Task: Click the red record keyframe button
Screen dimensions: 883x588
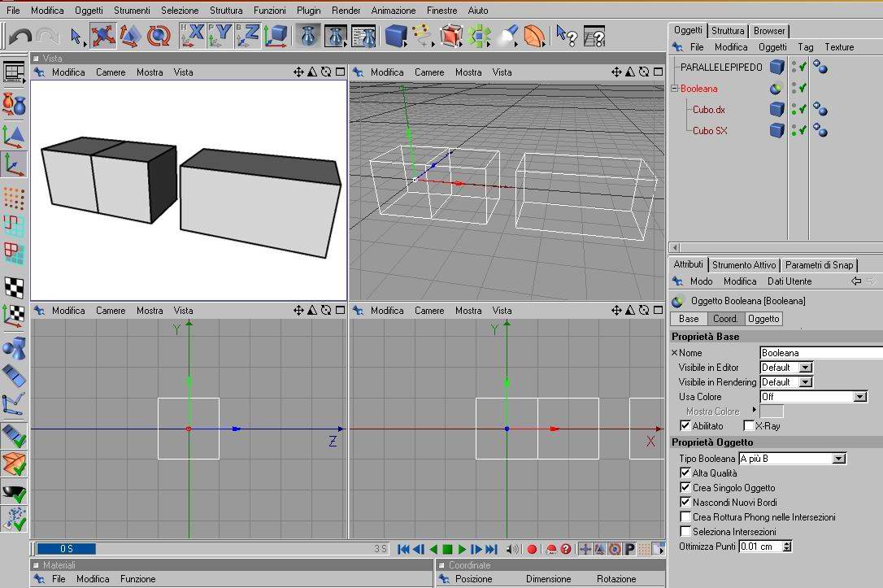Action: (532, 549)
